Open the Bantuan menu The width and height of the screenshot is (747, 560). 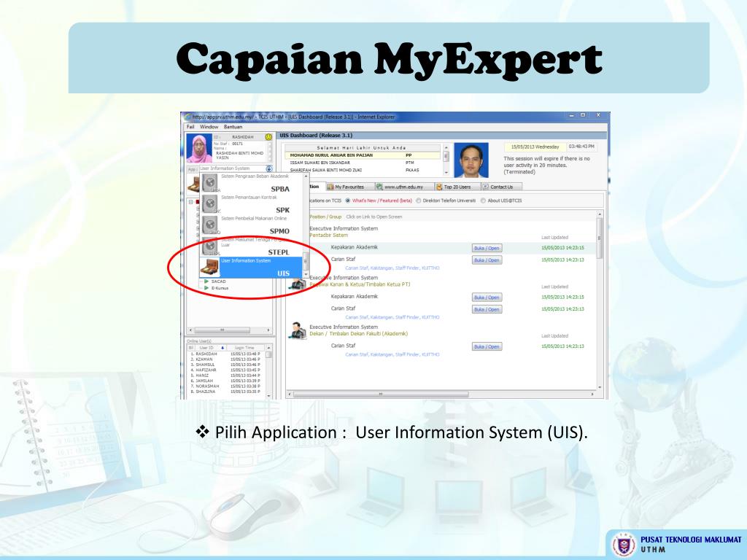pos(233,127)
